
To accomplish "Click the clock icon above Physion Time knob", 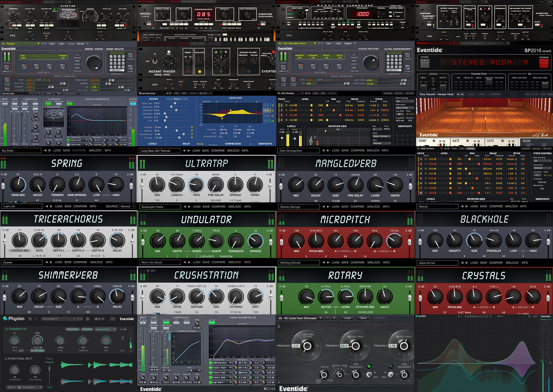I will click(14, 333).
